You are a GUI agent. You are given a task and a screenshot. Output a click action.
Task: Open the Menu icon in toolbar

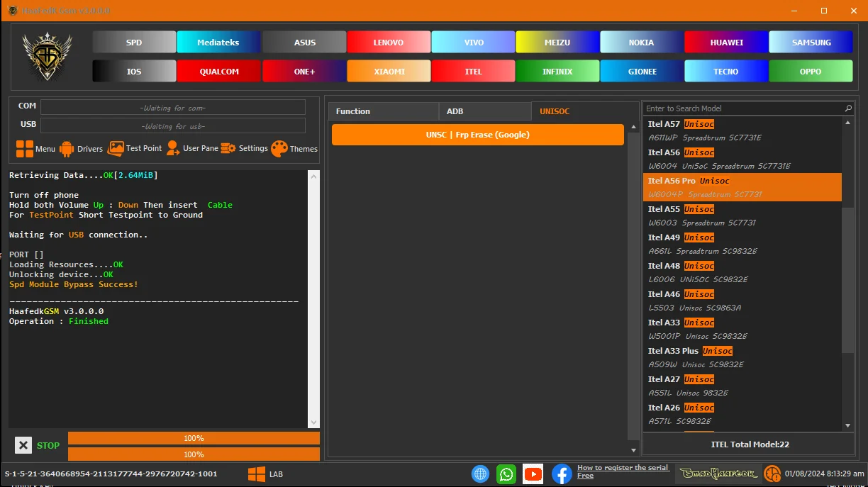[25, 149]
